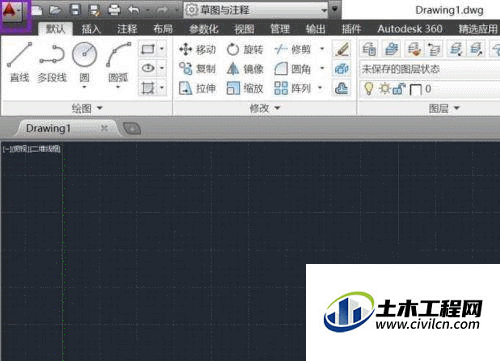The image size is (500, 361).
Task: Expand the Ellipse tool dropdown arrow
Action: click(x=162, y=68)
